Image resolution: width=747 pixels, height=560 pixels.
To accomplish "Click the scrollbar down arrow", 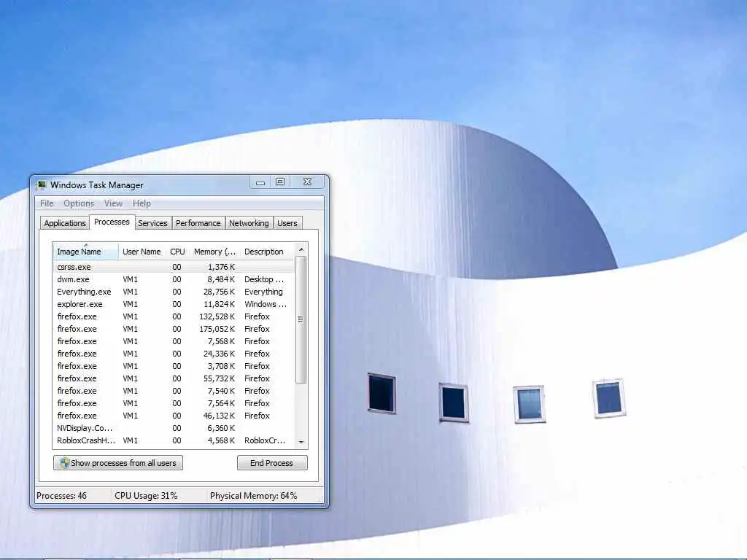I will coord(301,442).
